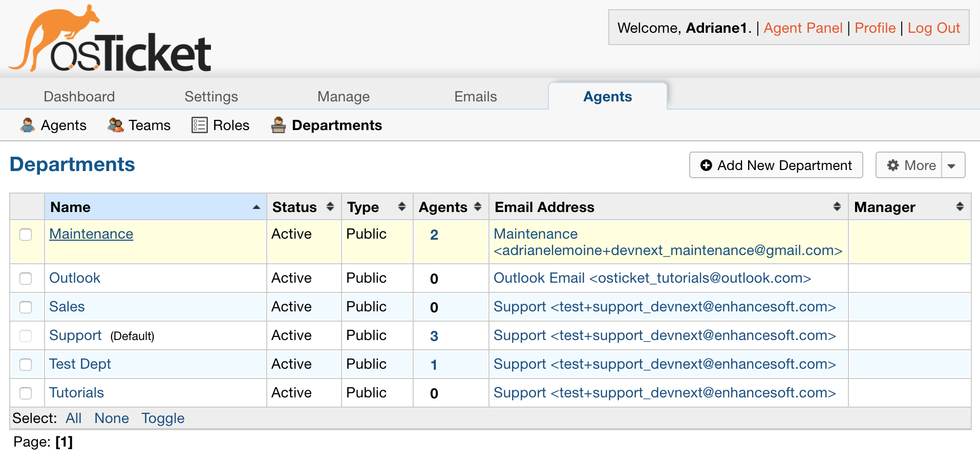Screen dimensions: 980x465
Task: Click Log Out link
Action: click(933, 28)
